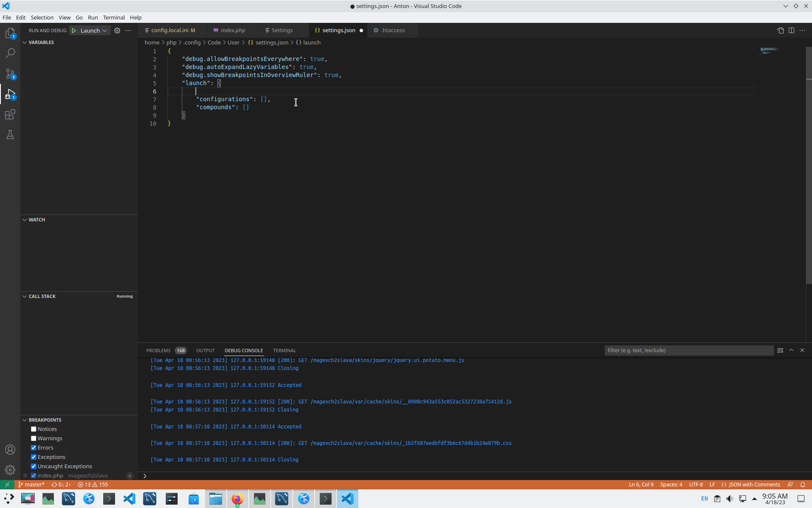Image resolution: width=812 pixels, height=508 pixels.
Task: Open the Explorer view in activity bar
Action: 10,33
